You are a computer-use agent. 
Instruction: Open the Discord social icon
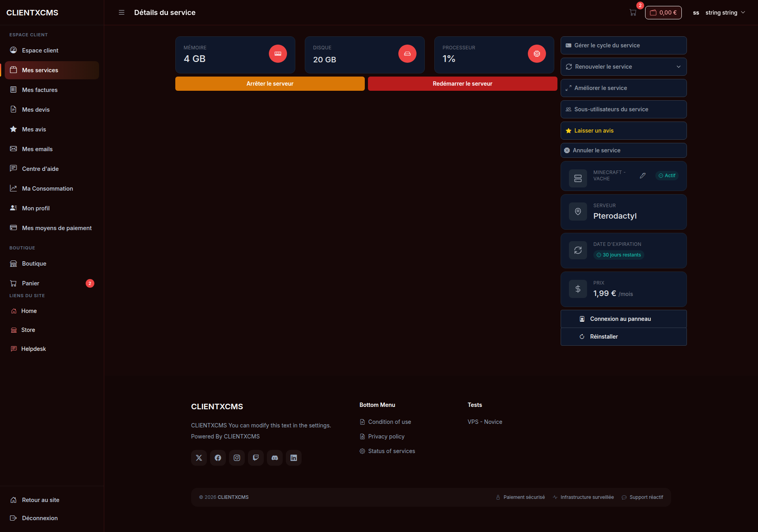pyautogui.click(x=275, y=458)
